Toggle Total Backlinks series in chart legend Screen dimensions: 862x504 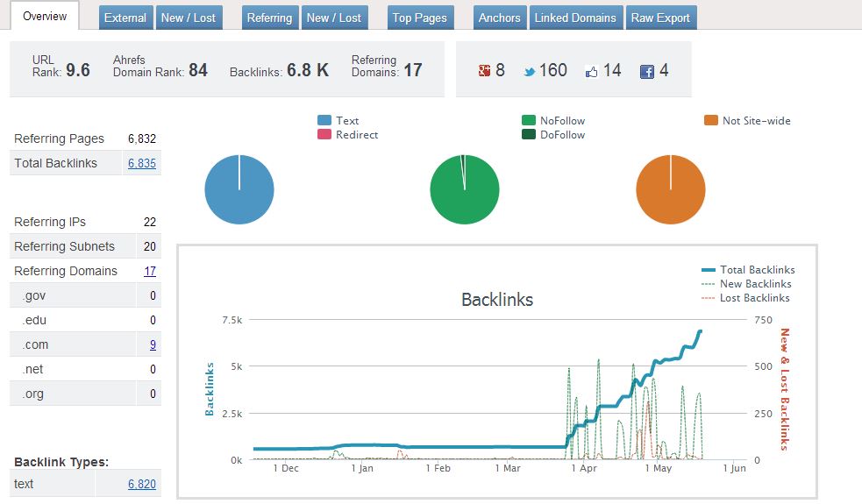pyautogui.click(x=748, y=270)
